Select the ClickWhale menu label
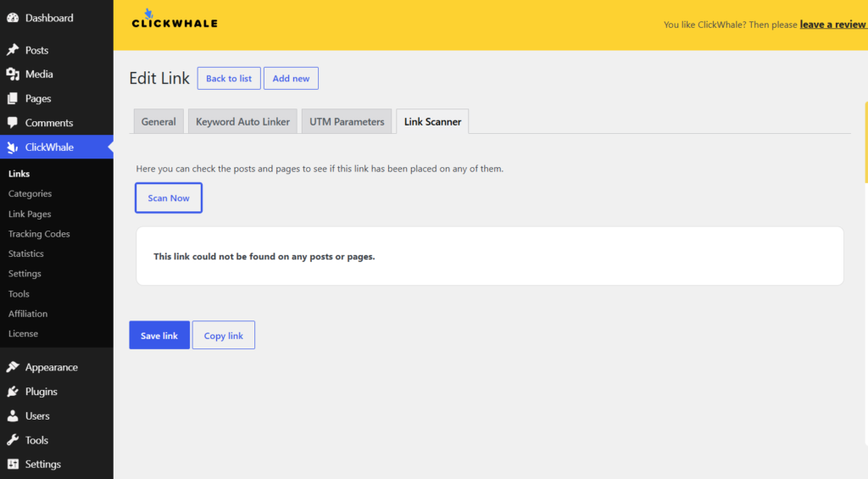 coord(49,148)
